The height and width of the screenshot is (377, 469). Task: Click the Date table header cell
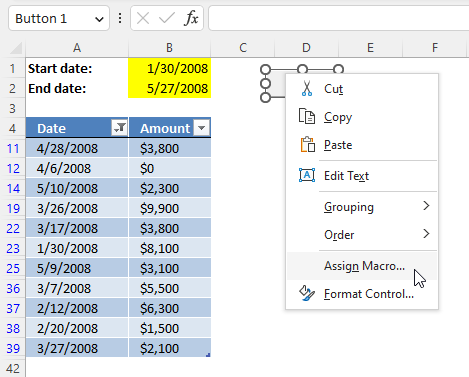coord(77,128)
